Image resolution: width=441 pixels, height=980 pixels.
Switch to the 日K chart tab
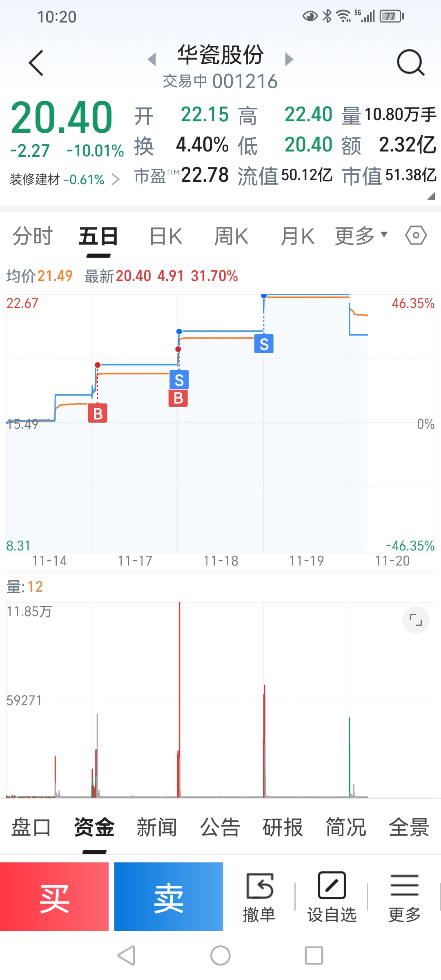[x=166, y=236]
